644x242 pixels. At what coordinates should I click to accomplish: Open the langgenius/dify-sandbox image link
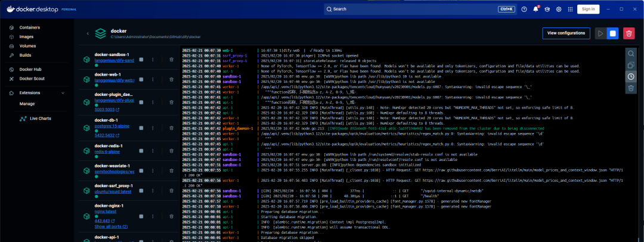tap(114, 60)
